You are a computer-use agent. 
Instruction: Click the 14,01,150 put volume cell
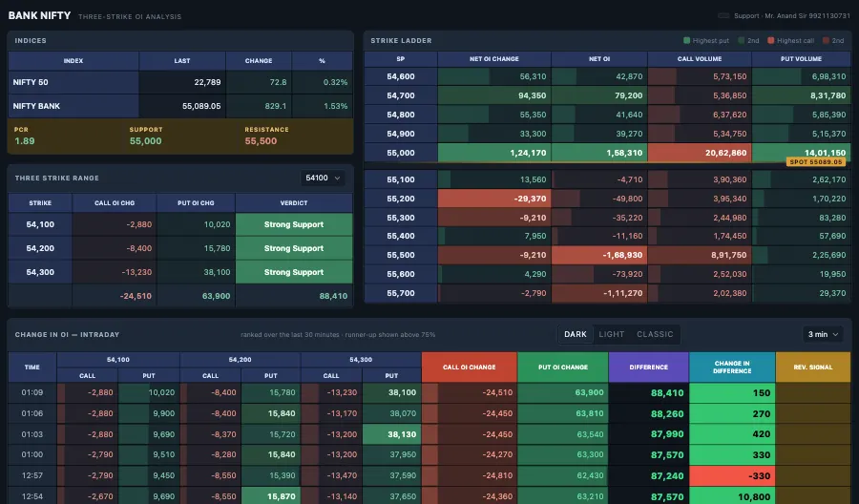coord(801,151)
